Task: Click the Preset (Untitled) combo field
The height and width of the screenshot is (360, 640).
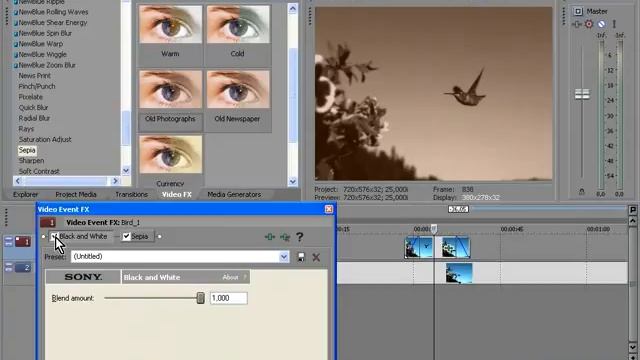Action: 180,257
